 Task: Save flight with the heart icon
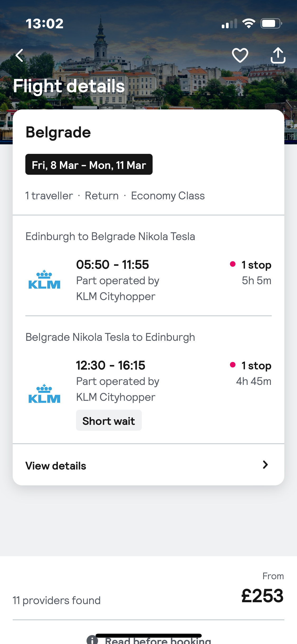click(x=240, y=55)
